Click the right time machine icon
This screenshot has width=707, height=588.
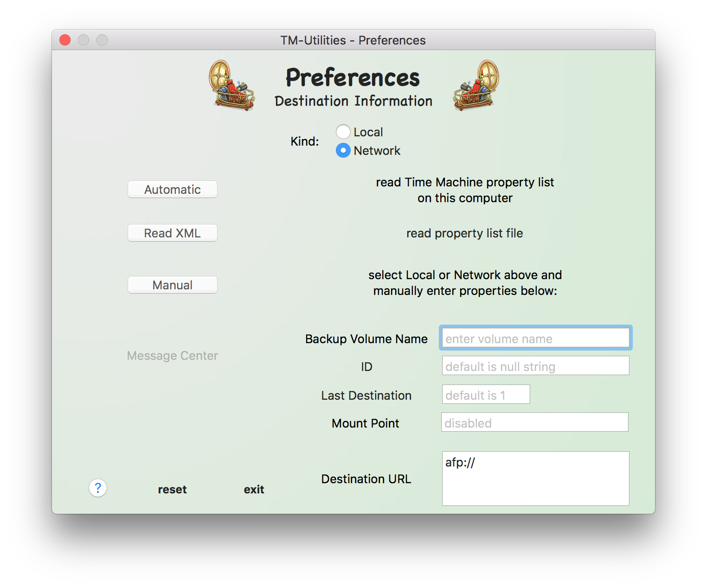pyautogui.click(x=476, y=85)
